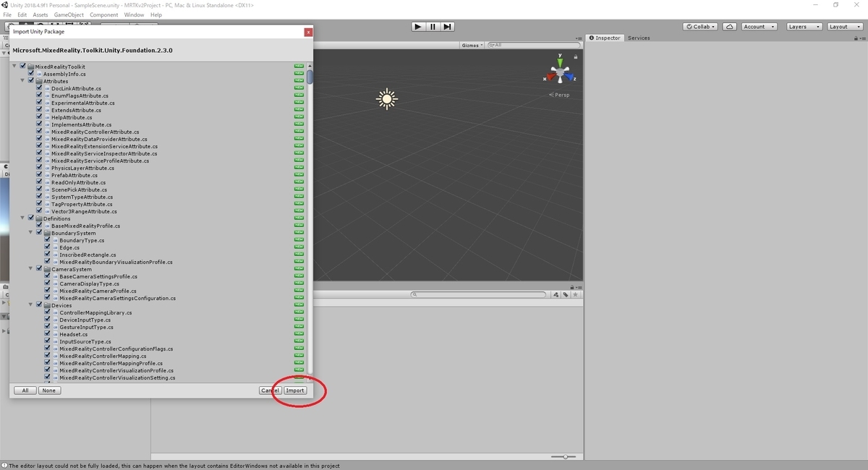Open the Layout dropdown
This screenshot has height=470, width=868.
[844, 27]
